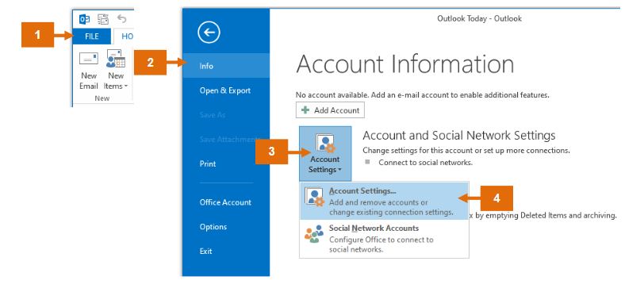The height and width of the screenshot is (292, 644).
Task: Select Info in the Backstage menu
Action: (x=226, y=66)
